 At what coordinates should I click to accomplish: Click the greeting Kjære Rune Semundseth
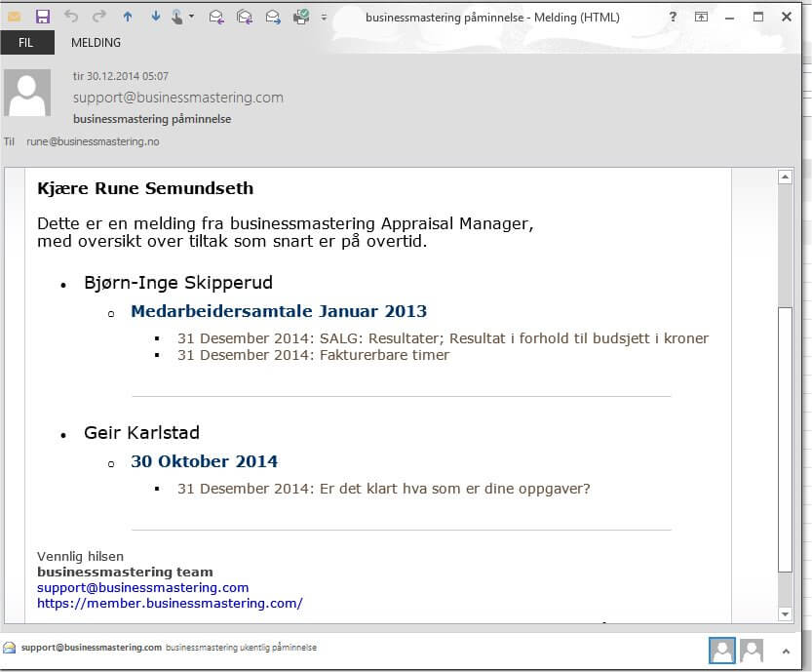click(145, 188)
